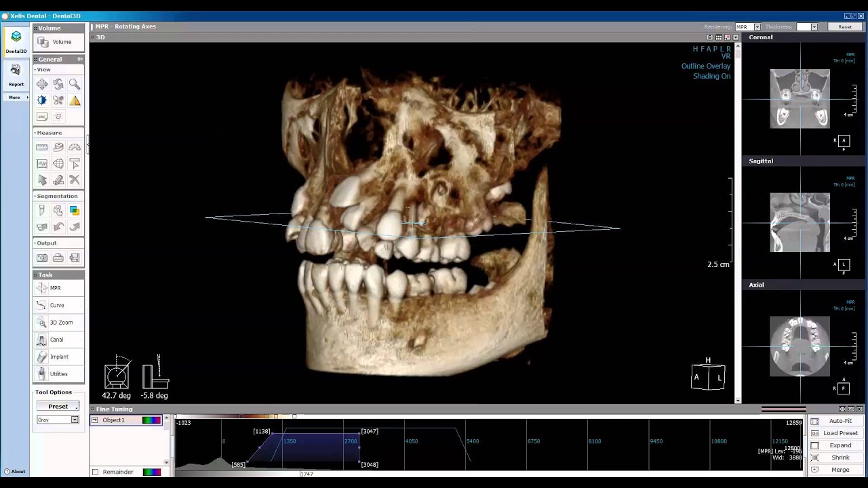Select the brightness/contrast windowing tool

(x=42, y=100)
